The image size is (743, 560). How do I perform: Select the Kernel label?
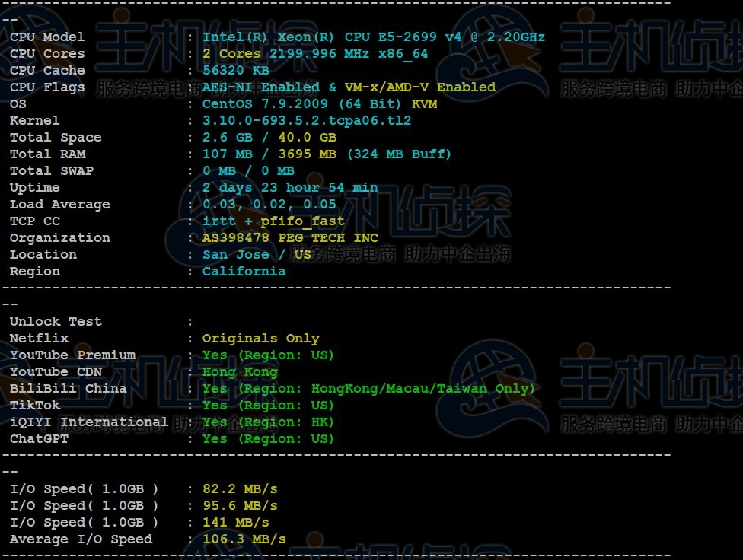[x=34, y=121]
